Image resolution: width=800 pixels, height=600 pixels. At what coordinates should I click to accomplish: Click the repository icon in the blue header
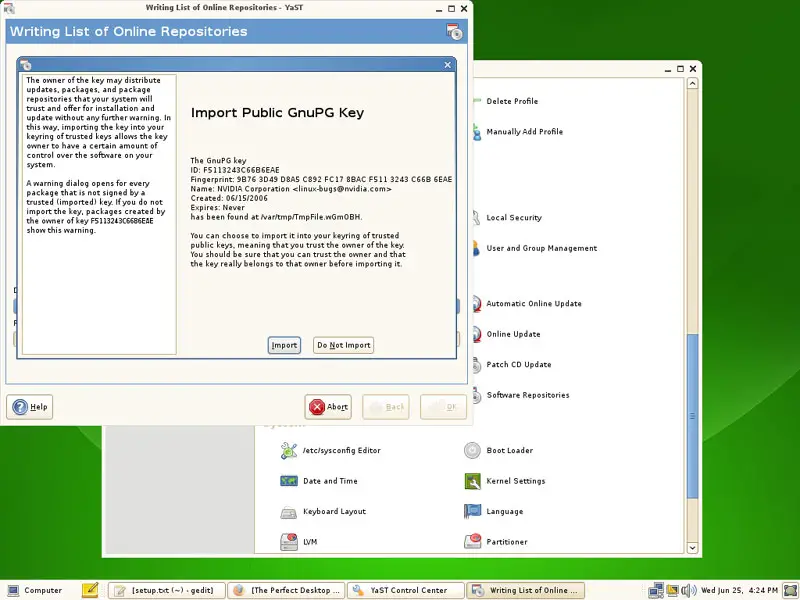pyautogui.click(x=454, y=31)
